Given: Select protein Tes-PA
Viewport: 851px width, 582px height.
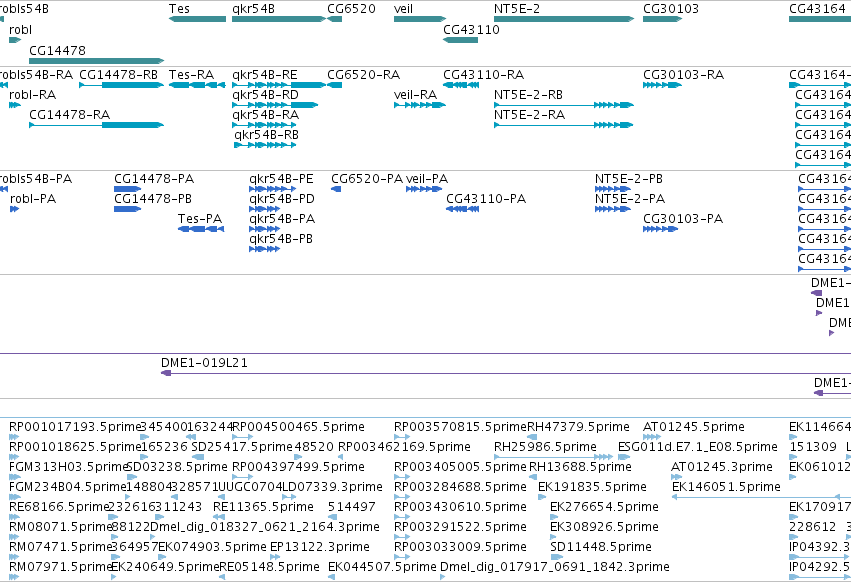Looking at the screenshot, I should [201, 229].
